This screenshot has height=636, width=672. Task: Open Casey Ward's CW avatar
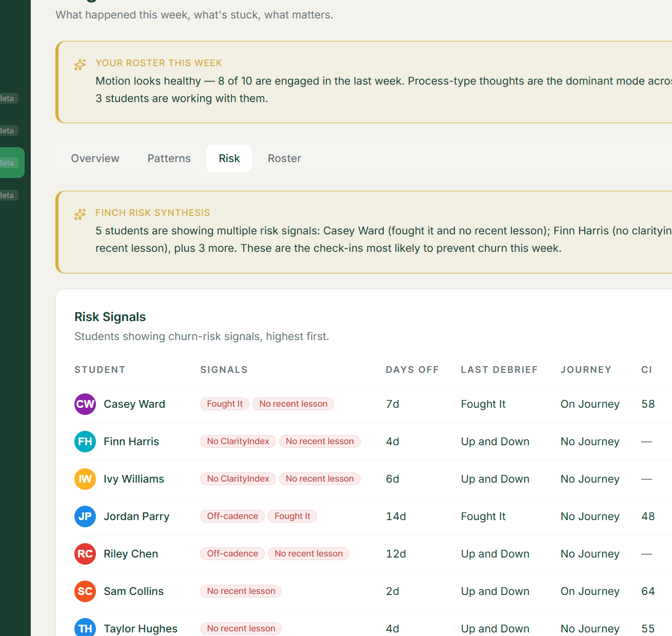point(85,404)
